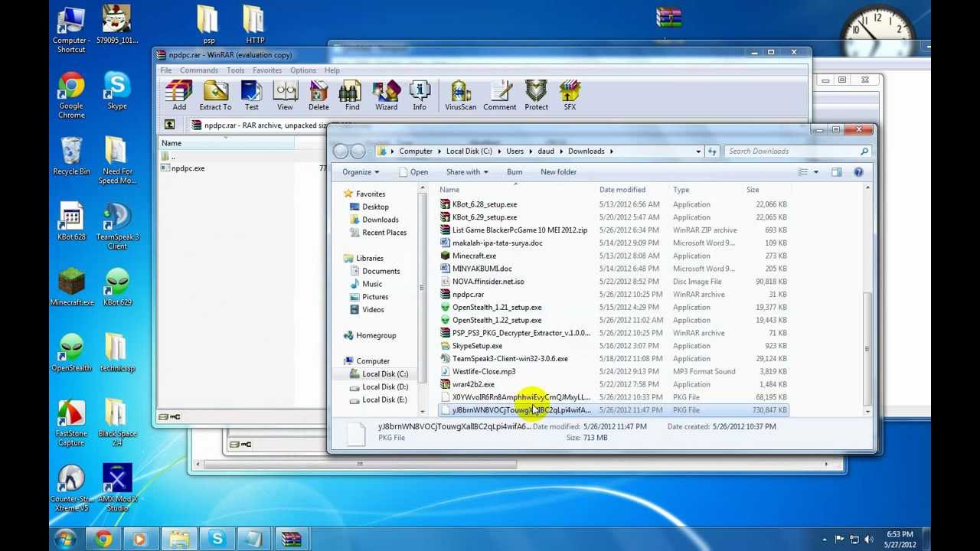This screenshot has height=551, width=980.
Task: Click the Find binoculars icon in WinRAR
Action: pos(352,96)
